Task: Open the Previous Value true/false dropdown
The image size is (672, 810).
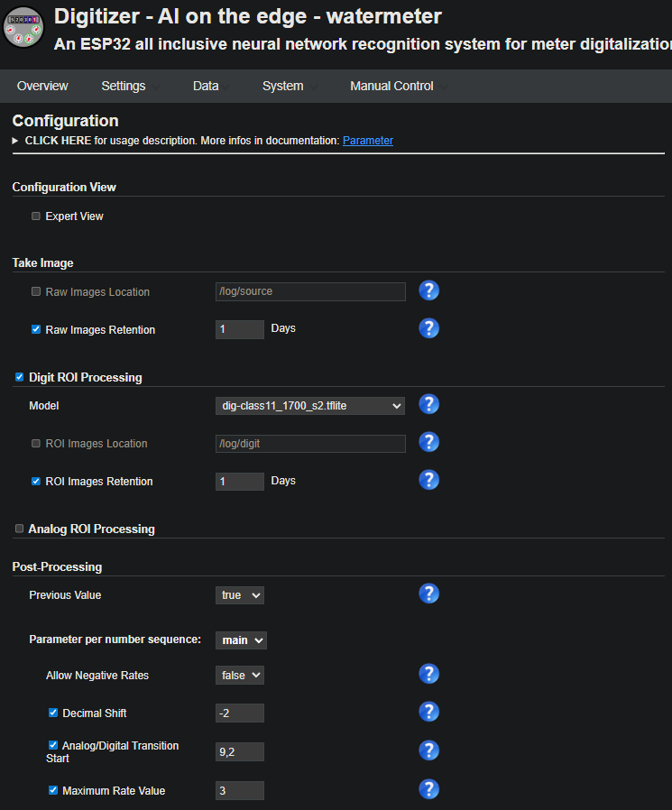Action: point(240,595)
